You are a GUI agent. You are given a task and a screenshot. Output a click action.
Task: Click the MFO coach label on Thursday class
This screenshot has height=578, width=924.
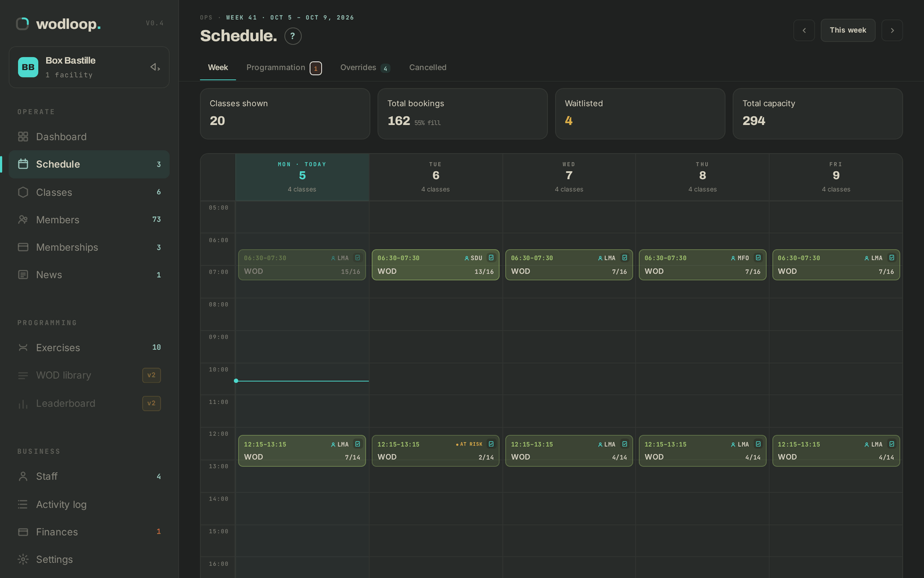[x=740, y=258]
